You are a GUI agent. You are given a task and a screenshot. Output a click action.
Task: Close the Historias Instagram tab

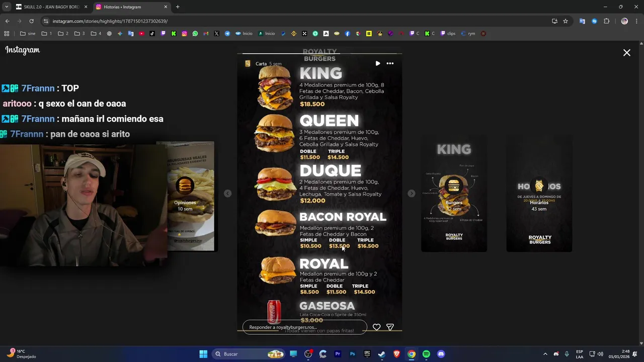pos(166,7)
